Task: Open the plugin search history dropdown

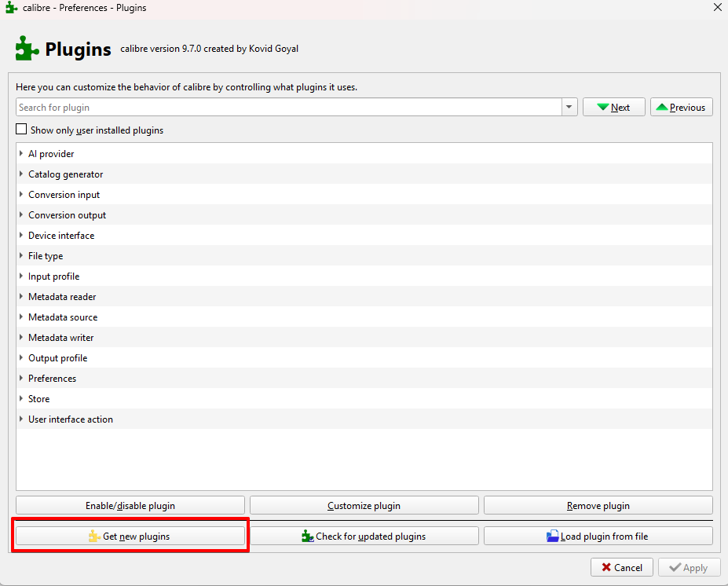Action: point(569,108)
